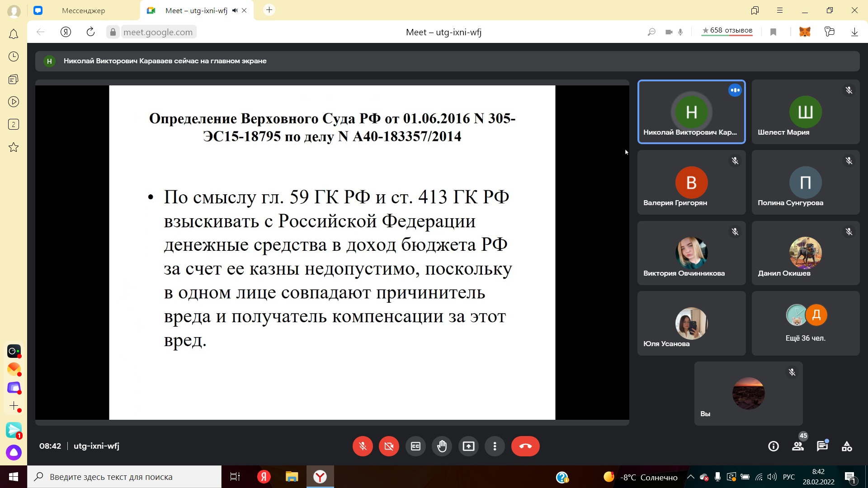Open clock showing 8:42 28.02.2022
Screen dimensions: 868x488
(818, 477)
